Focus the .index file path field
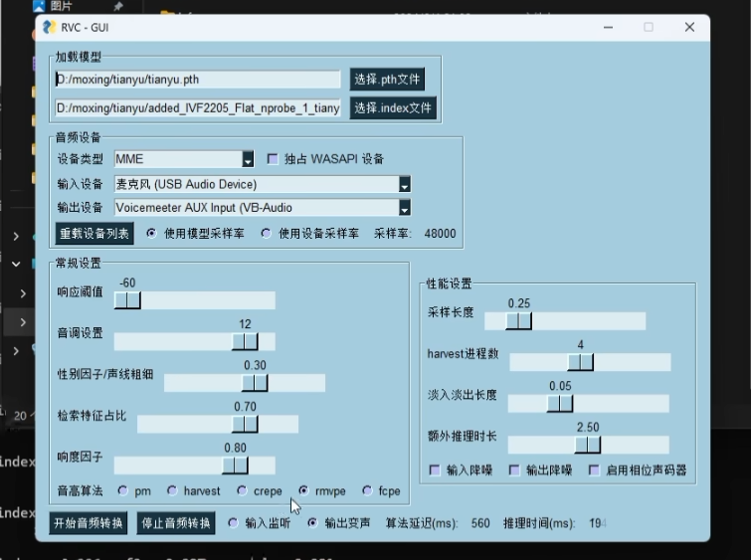The image size is (751, 560). click(x=198, y=108)
